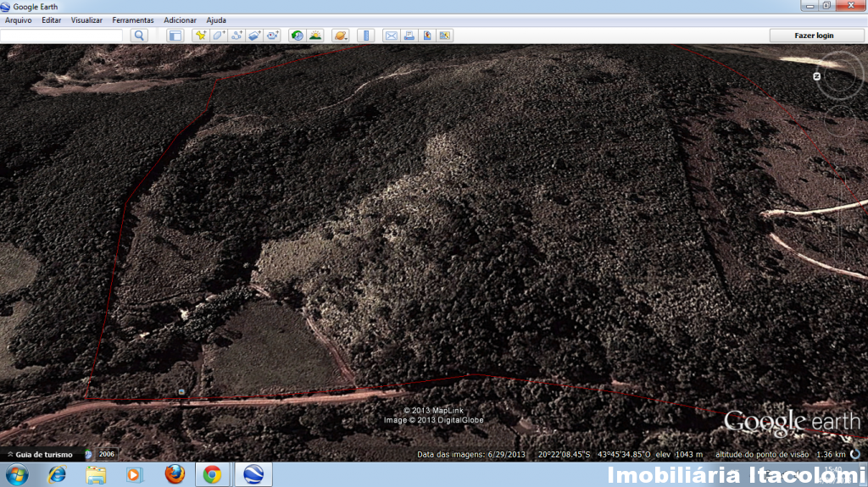Select the Add Polygon tool

218,36
